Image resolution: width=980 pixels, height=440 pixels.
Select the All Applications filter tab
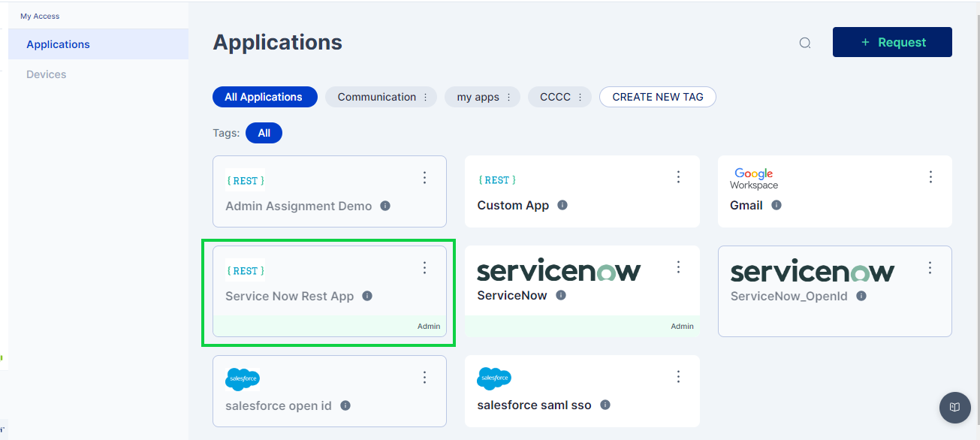coord(264,97)
